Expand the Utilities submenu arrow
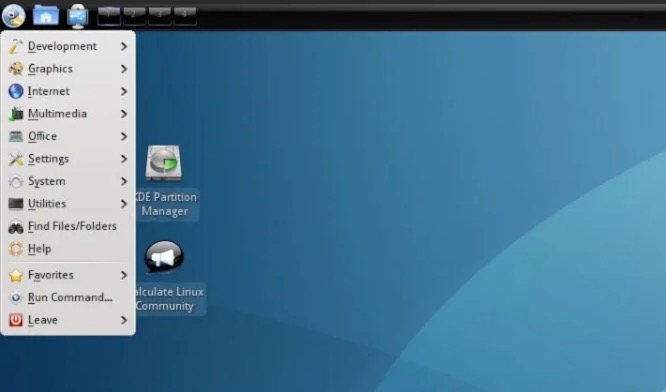Image resolution: width=666 pixels, height=392 pixels. (x=124, y=204)
